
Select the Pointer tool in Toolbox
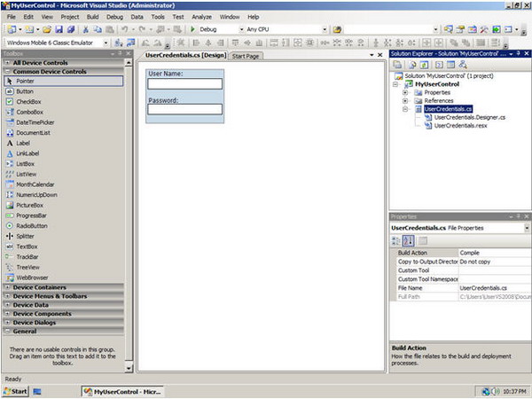click(x=64, y=81)
